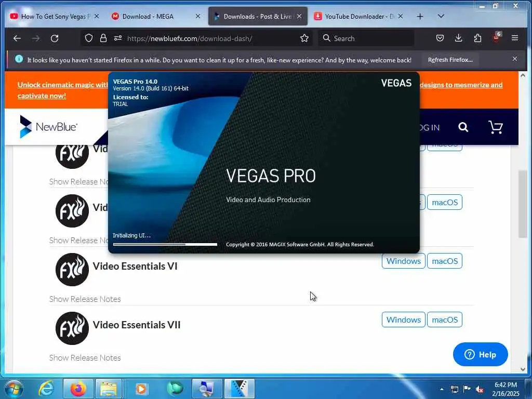Viewport: 532px width, 399px height.
Task: Close the YouTube Downloader tab
Action: pos(401,16)
